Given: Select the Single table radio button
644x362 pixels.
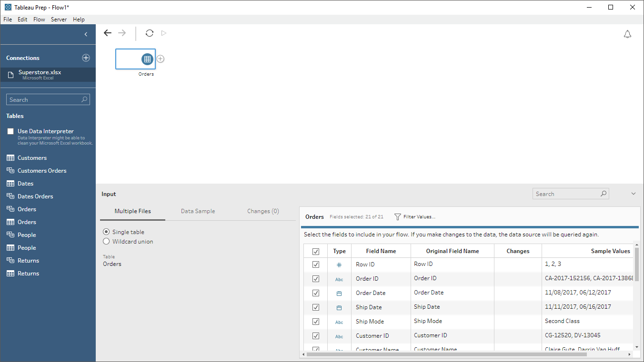Looking at the screenshot, I should tap(106, 232).
